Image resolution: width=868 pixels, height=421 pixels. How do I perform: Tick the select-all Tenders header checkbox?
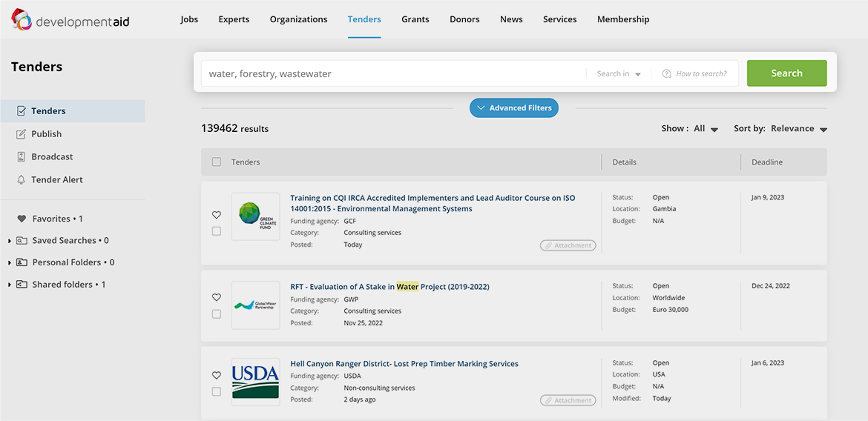tap(217, 162)
